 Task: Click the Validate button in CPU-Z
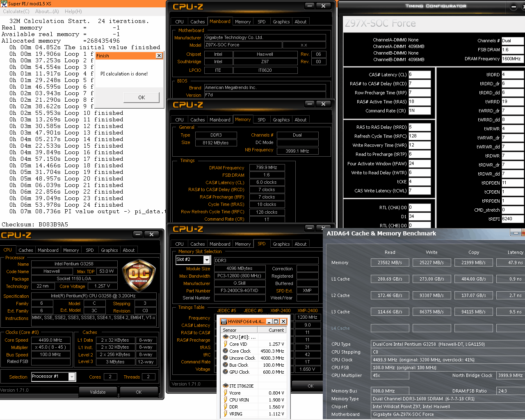point(98,392)
